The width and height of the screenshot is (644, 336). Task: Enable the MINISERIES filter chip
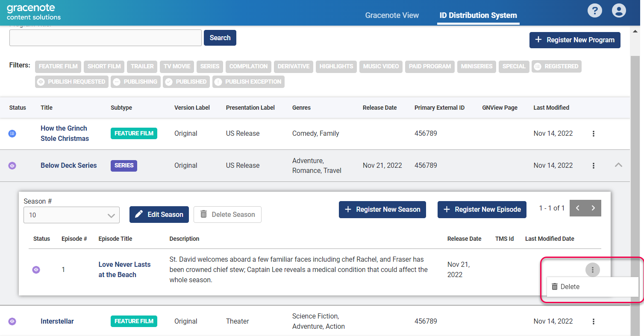(476, 67)
